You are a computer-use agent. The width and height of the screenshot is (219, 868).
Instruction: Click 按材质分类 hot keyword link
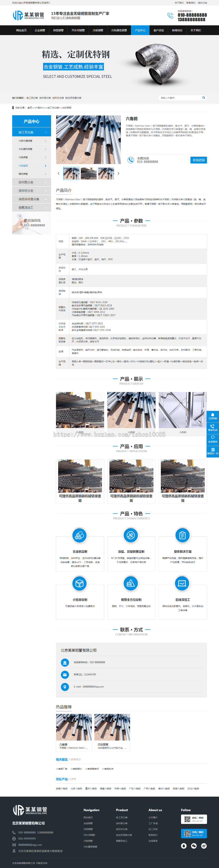click(45, 98)
